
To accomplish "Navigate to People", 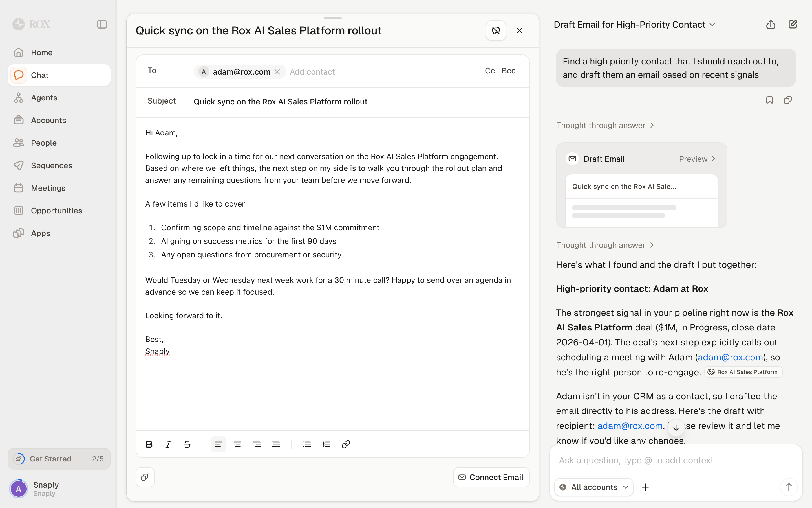I will click(x=59, y=143).
